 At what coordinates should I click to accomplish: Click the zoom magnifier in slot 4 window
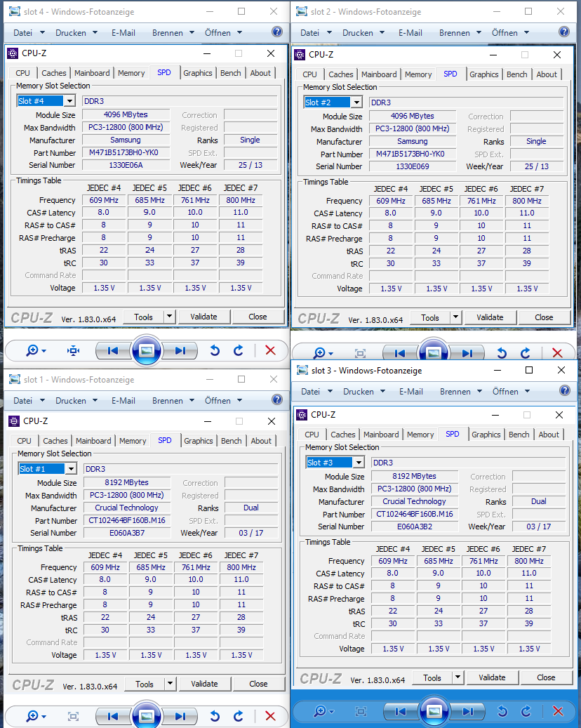[x=32, y=350]
